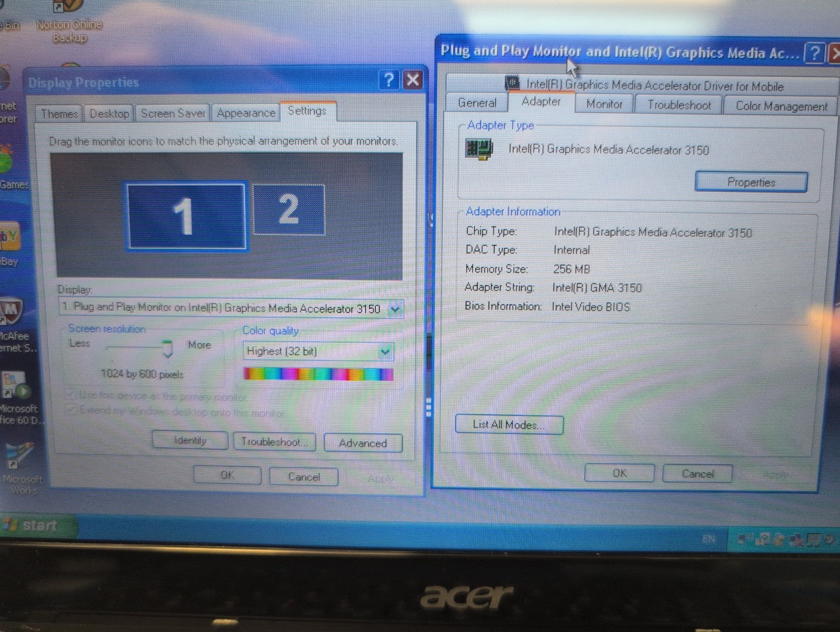Switch to the Themes tab
The width and height of the screenshot is (840, 632).
click(x=59, y=113)
